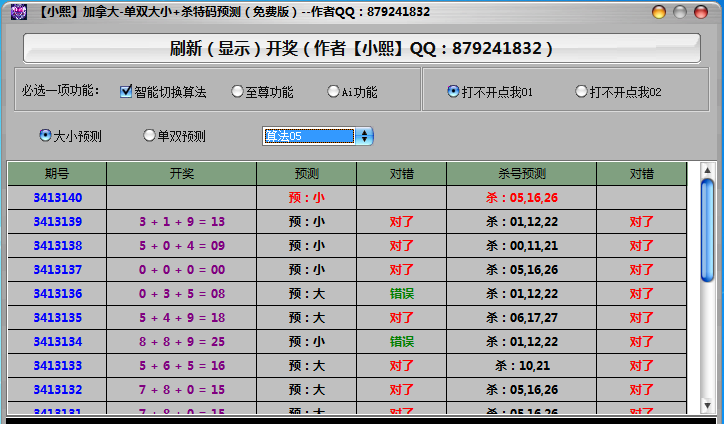724x424 pixels.
Task: Click the red 杀：05,16,26 cell for 3413140
Action: click(x=522, y=198)
